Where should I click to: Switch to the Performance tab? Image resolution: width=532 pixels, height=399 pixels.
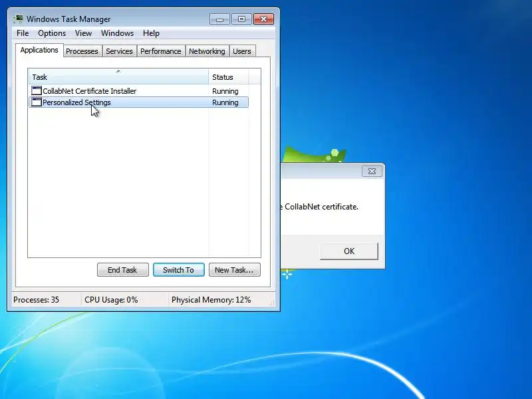[161, 51]
